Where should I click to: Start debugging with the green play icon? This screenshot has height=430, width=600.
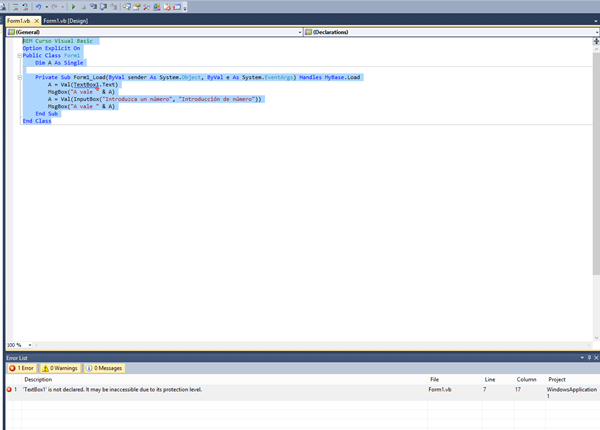tap(73, 7)
